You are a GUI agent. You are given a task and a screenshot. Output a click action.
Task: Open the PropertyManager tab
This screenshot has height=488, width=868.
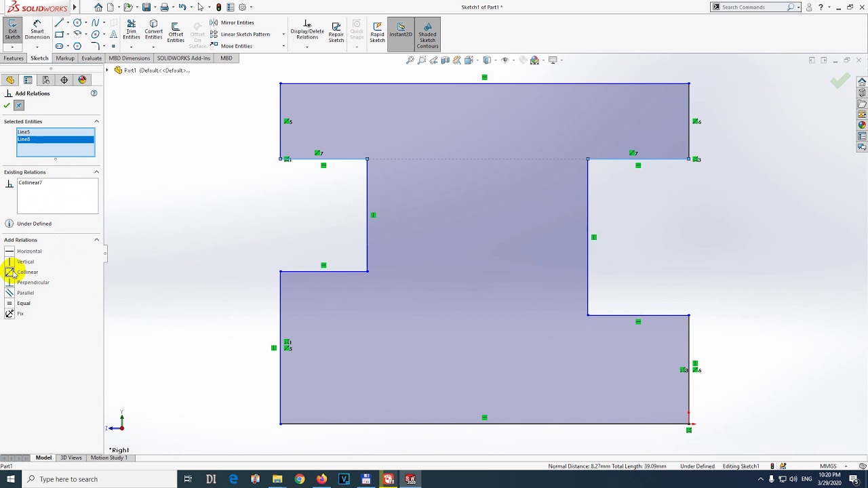28,80
